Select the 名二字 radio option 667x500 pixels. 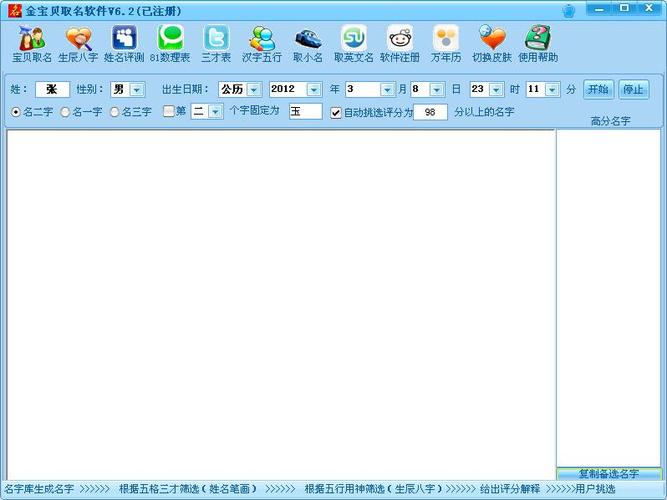[x=16, y=112]
